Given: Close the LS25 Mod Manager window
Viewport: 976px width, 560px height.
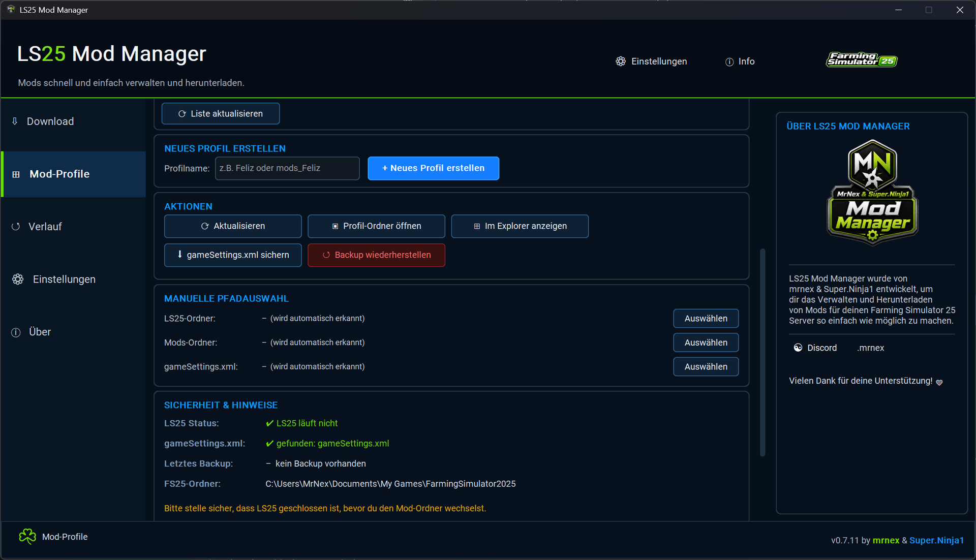Looking at the screenshot, I should tap(960, 10).
